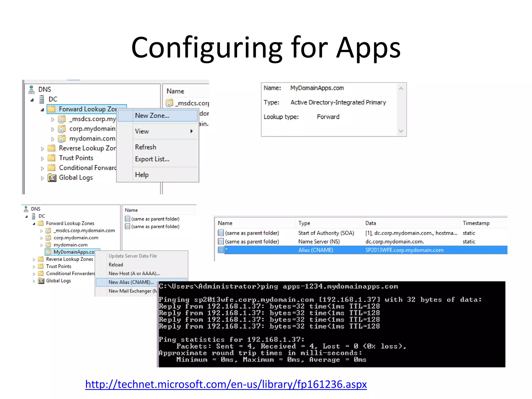532x399 pixels.
Task: Click the DC server icon in lower tree
Action: pyautogui.click(x=34, y=216)
